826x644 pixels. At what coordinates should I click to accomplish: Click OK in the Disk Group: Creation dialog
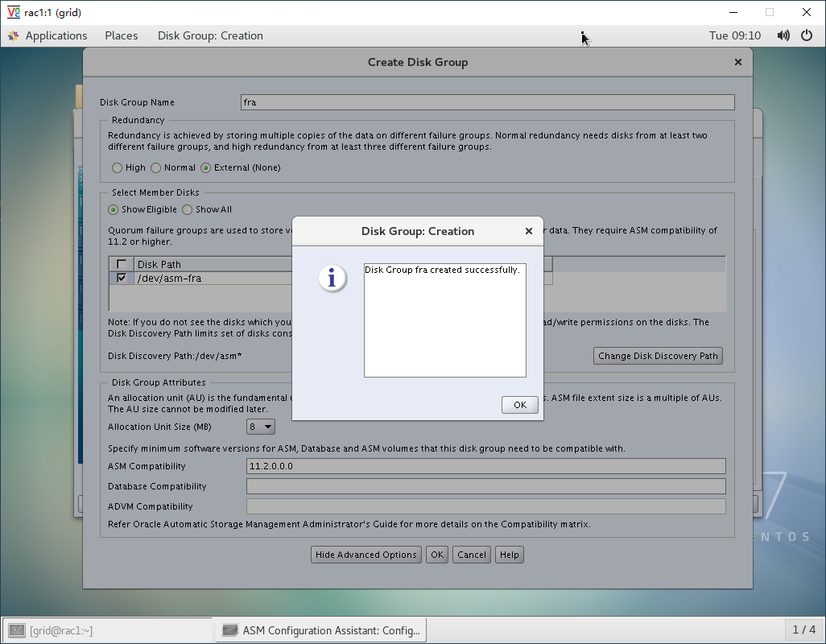point(519,405)
